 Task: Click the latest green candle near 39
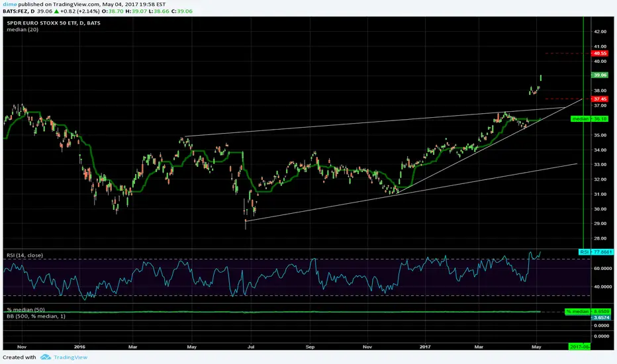point(541,78)
